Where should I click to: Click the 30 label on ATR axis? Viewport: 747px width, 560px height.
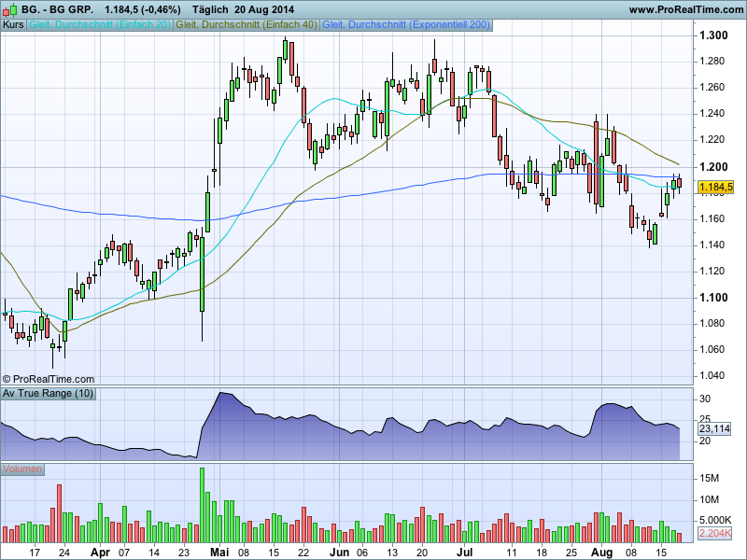(705, 399)
